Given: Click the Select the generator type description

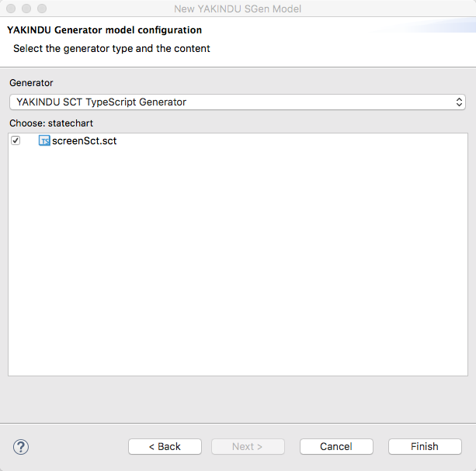Looking at the screenshot, I should [x=112, y=49].
